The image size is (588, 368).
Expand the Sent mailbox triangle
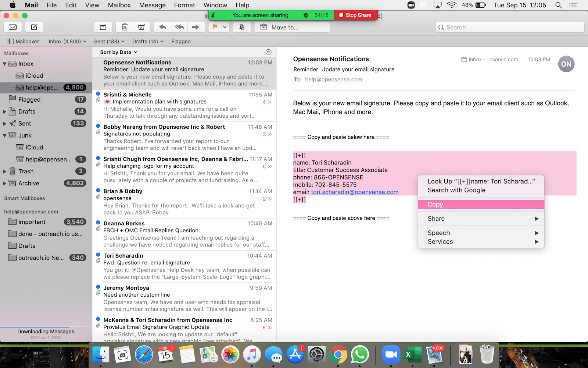click(4, 124)
